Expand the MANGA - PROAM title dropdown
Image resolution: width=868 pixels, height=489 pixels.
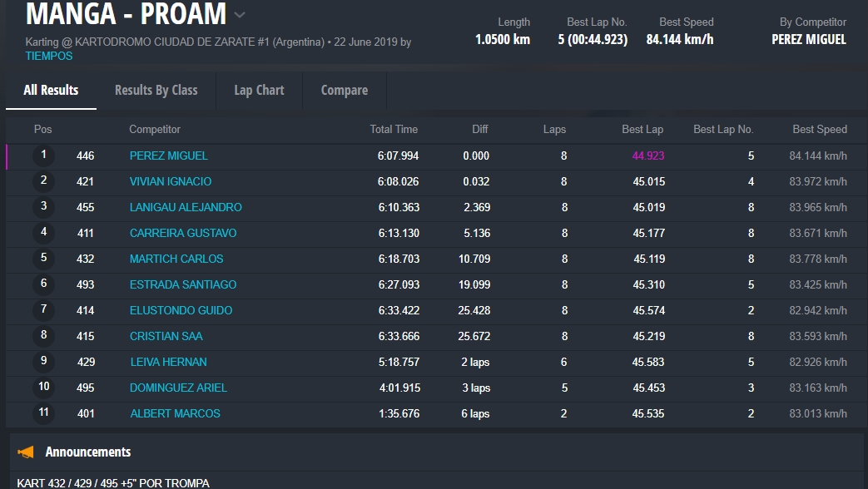[x=240, y=15]
